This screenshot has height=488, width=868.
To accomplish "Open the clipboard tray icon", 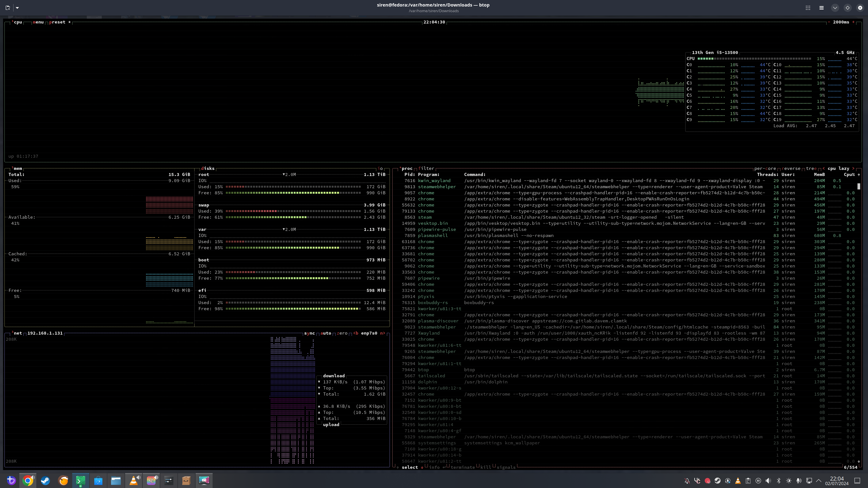I will (x=748, y=481).
